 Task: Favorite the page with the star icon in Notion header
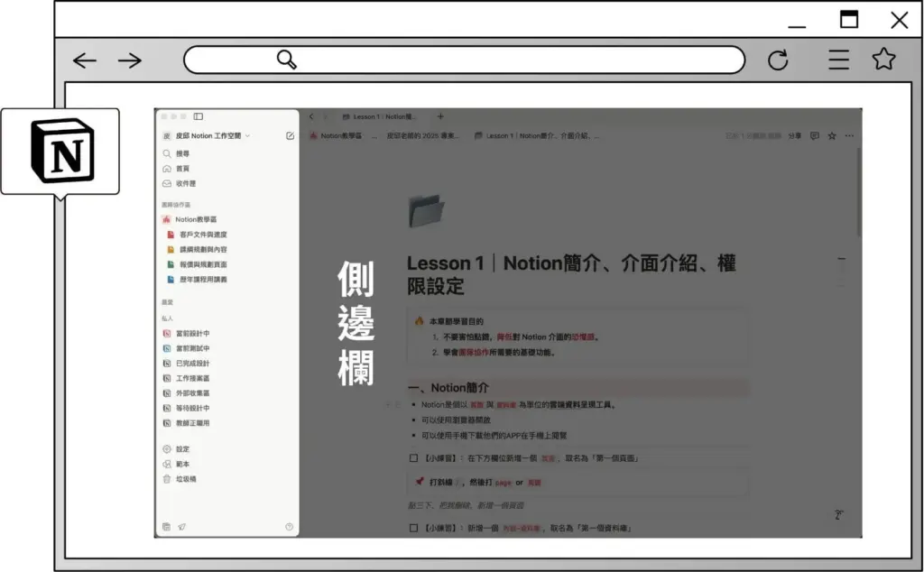[x=832, y=136]
